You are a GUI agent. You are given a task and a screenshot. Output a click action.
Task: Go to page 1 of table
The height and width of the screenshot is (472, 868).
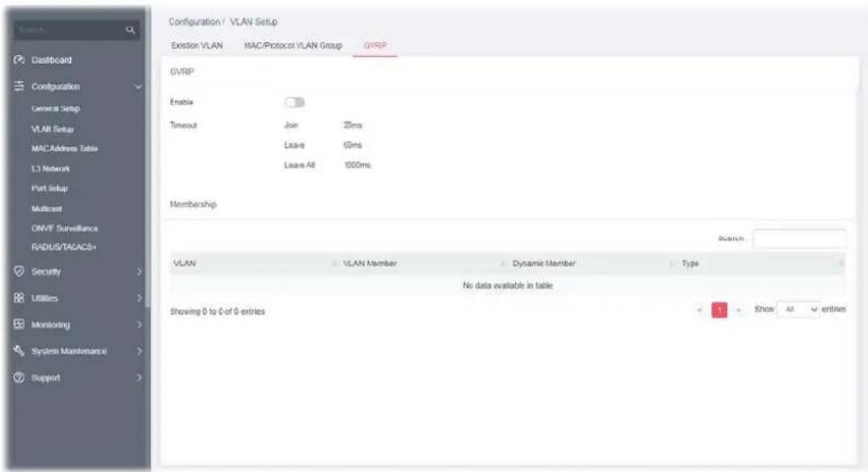tap(719, 310)
